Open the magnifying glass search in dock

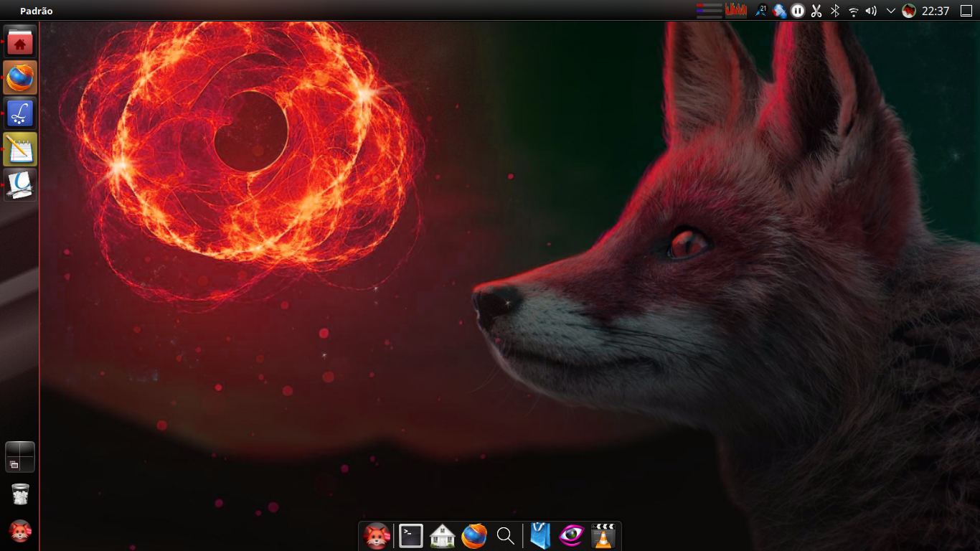point(505,536)
